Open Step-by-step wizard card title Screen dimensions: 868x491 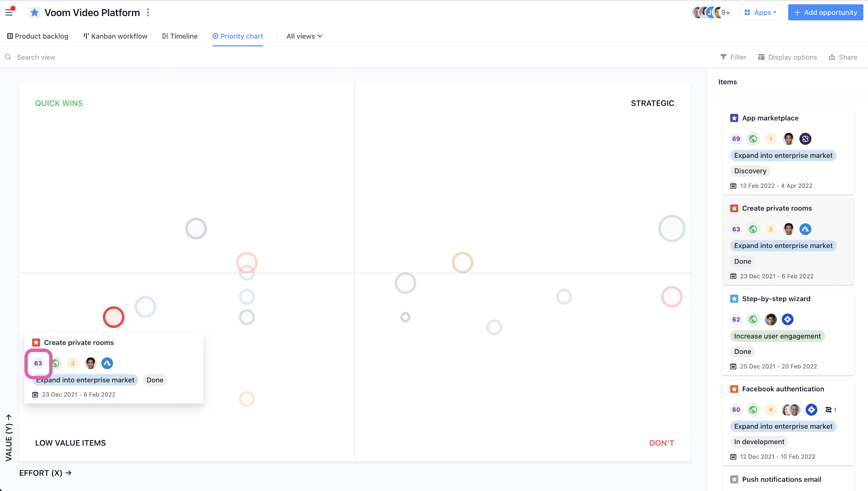(776, 299)
